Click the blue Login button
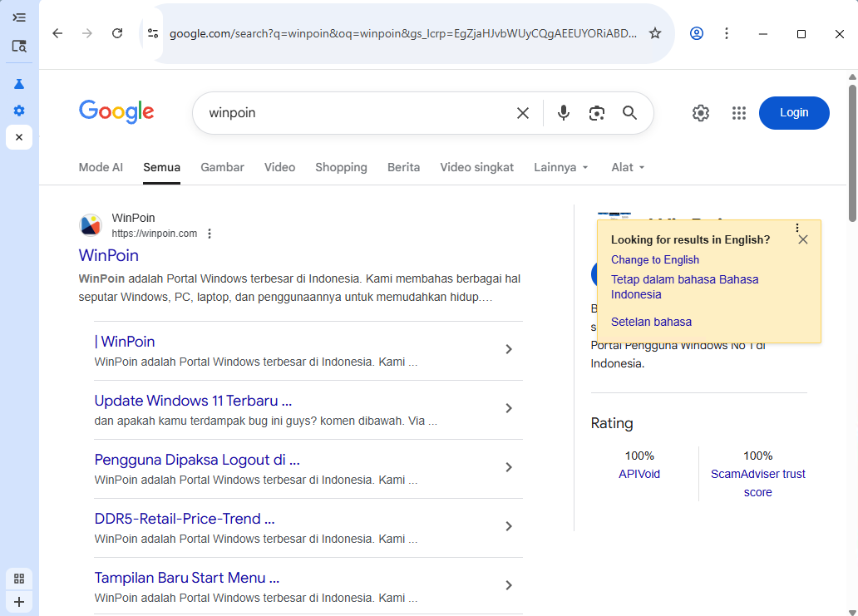Viewport: 858px width, 616px height. (x=794, y=113)
